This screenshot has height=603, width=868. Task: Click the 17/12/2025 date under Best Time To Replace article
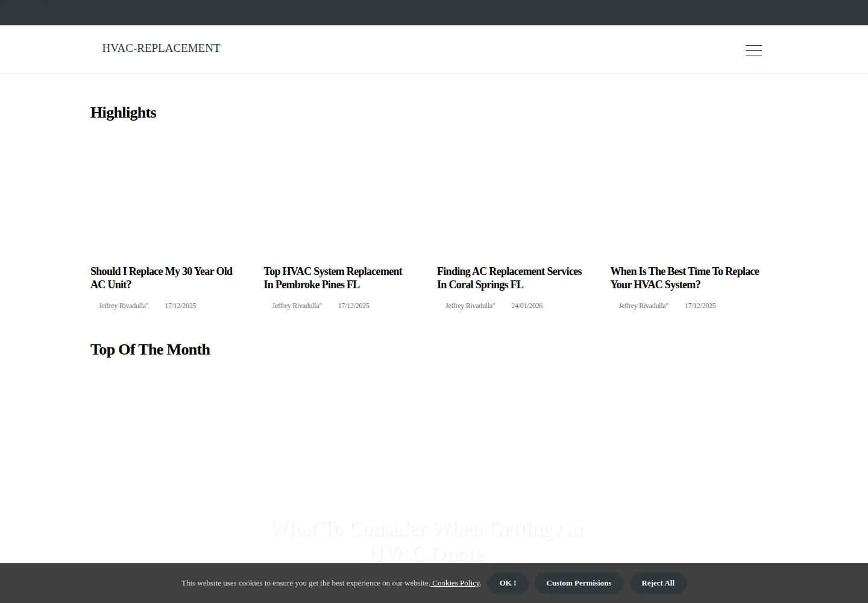(x=700, y=306)
